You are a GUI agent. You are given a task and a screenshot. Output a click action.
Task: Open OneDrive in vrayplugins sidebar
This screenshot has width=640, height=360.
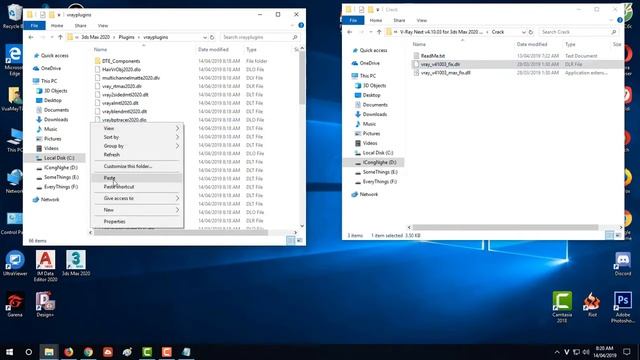[51, 68]
